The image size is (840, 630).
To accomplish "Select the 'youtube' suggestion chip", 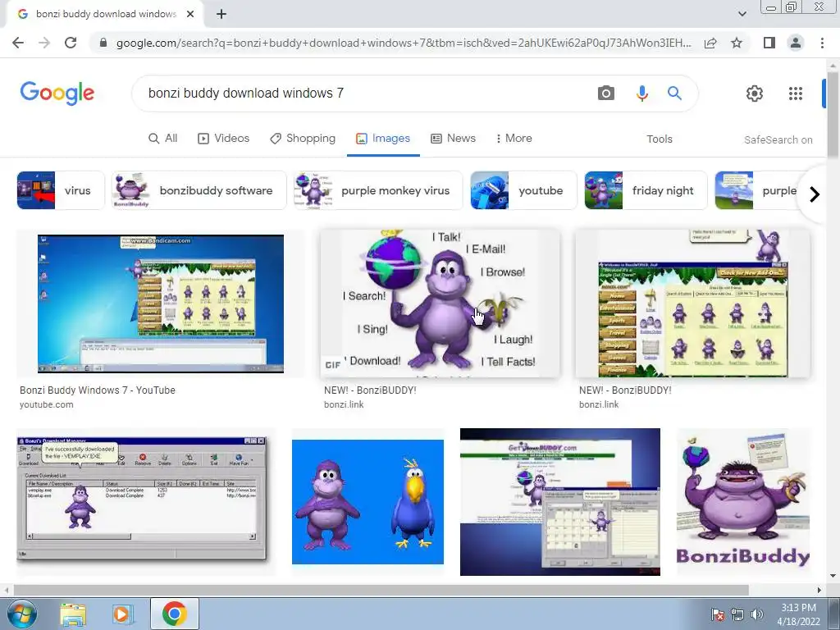I will pyautogui.click(x=523, y=190).
